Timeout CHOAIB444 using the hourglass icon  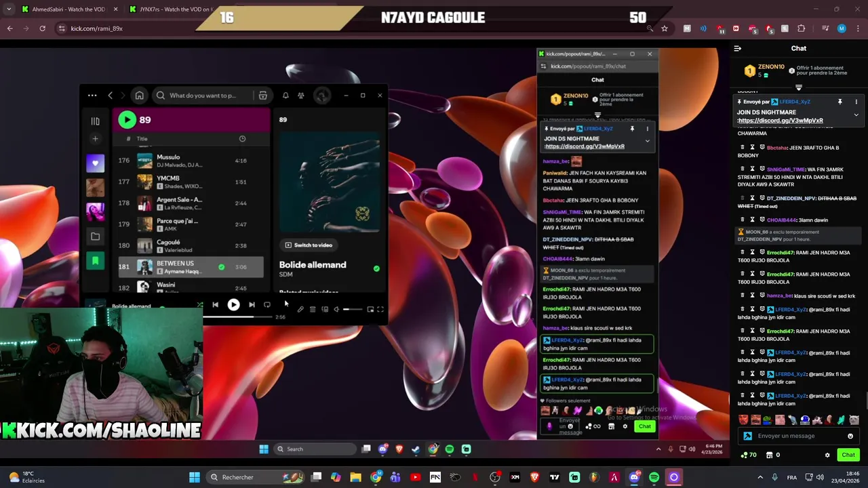click(x=752, y=220)
